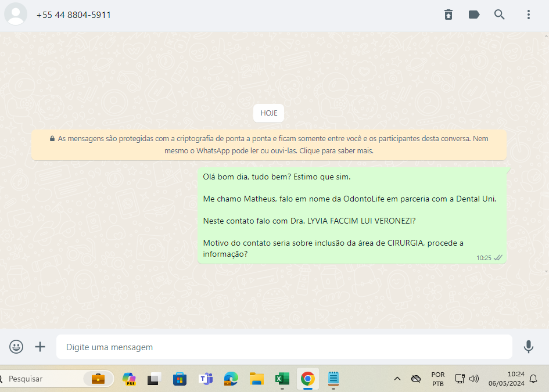The height and width of the screenshot is (392, 549).
Task: Click the cloud sync off tray icon
Action: [415, 379]
